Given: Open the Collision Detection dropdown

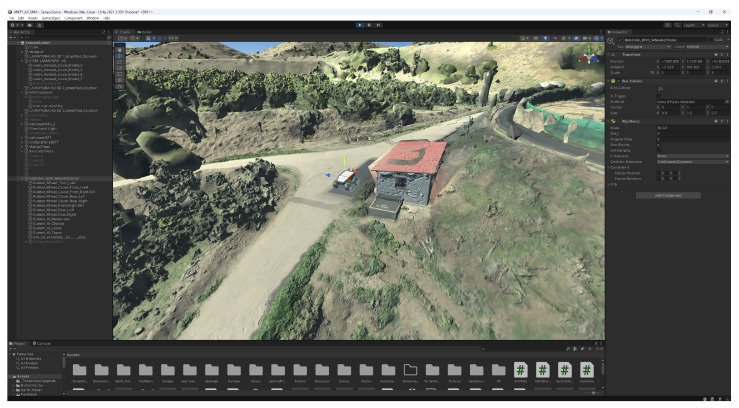Looking at the screenshot, I should [x=693, y=162].
